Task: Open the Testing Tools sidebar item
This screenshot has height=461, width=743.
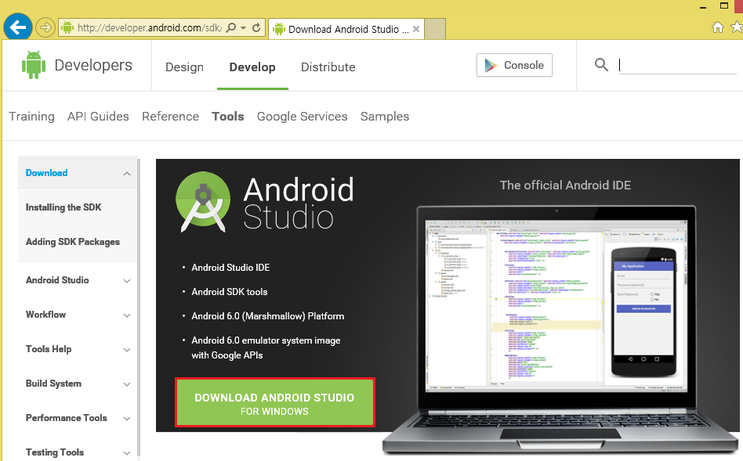Action: tap(54, 452)
